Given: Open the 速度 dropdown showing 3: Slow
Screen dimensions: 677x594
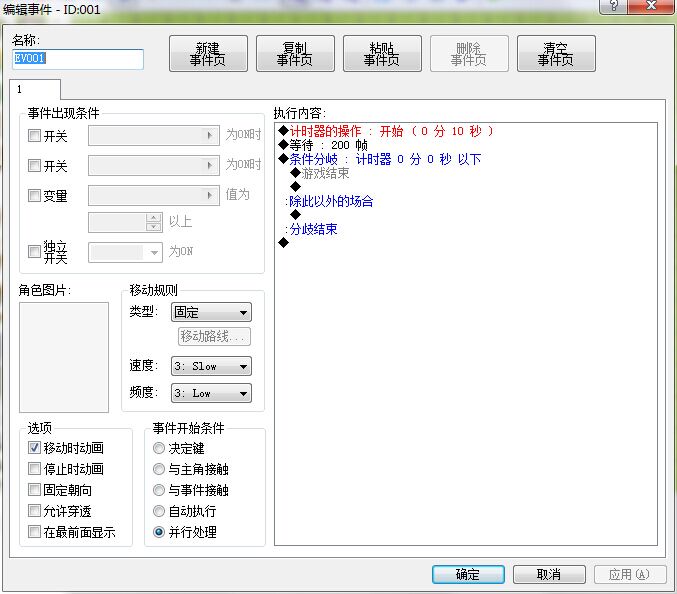Looking at the screenshot, I should tap(211, 366).
